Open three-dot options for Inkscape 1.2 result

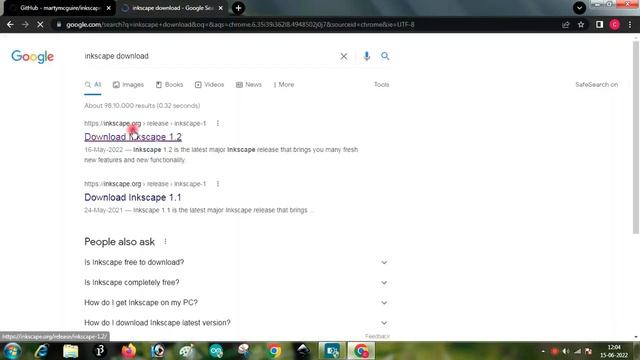(x=218, y=123)
